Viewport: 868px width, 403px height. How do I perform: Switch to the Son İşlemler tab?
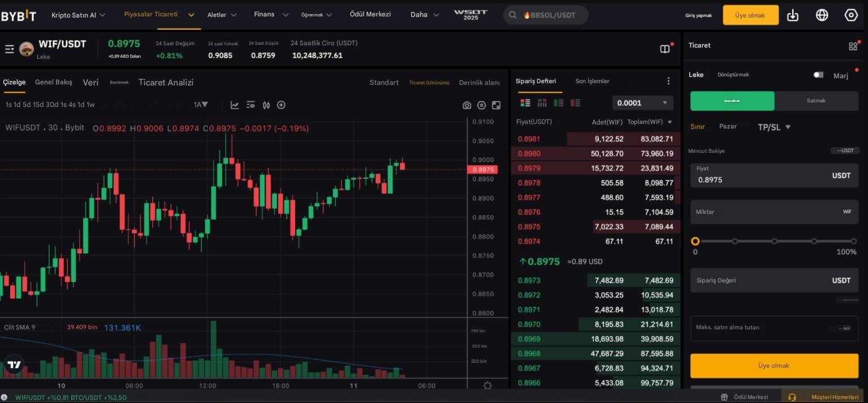[592, 80]
